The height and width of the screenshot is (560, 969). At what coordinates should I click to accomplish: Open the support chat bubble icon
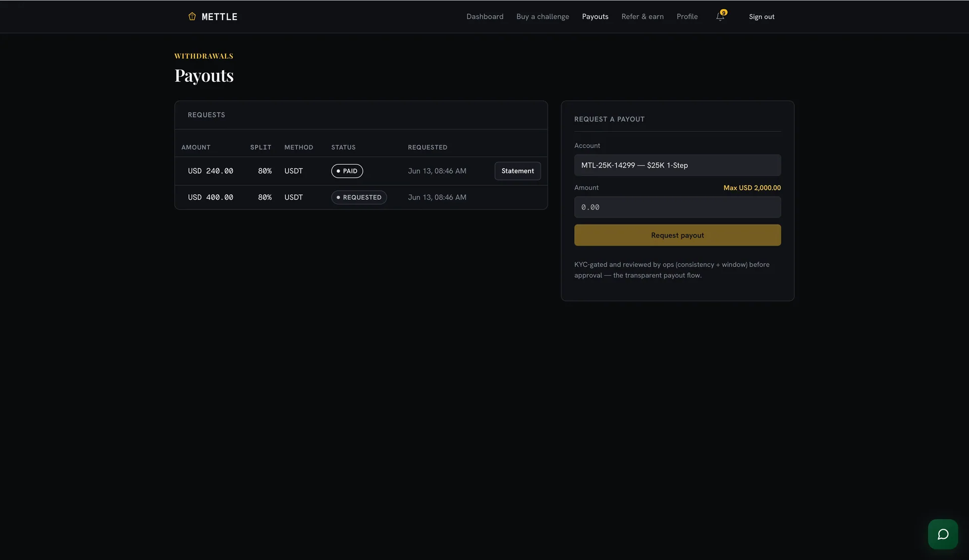click(943, 534)
